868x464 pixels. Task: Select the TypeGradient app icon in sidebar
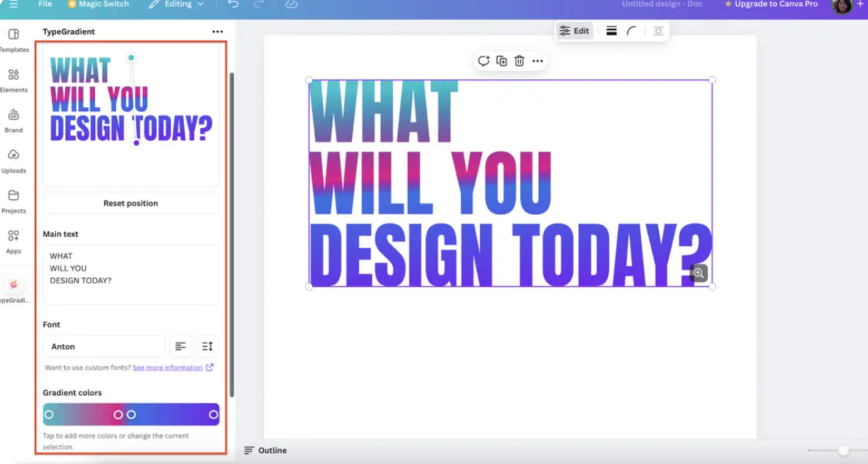click(14, 284)
